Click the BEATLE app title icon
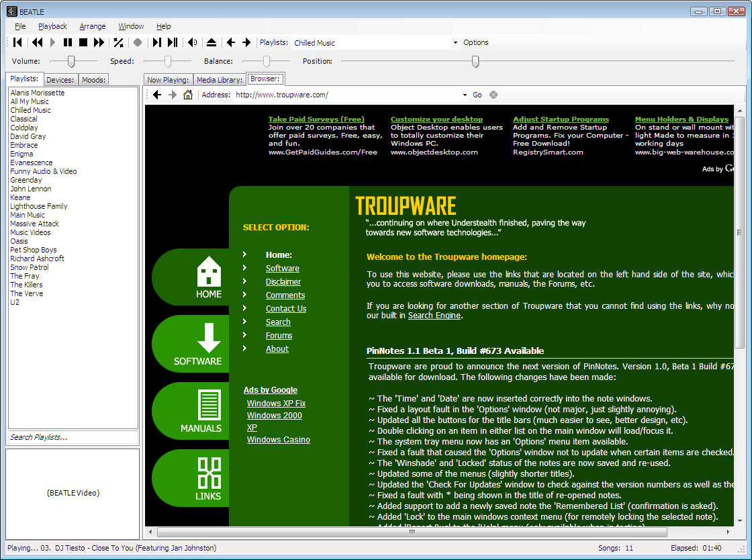This screenshot has width=752, height=560. coord(11,11)
